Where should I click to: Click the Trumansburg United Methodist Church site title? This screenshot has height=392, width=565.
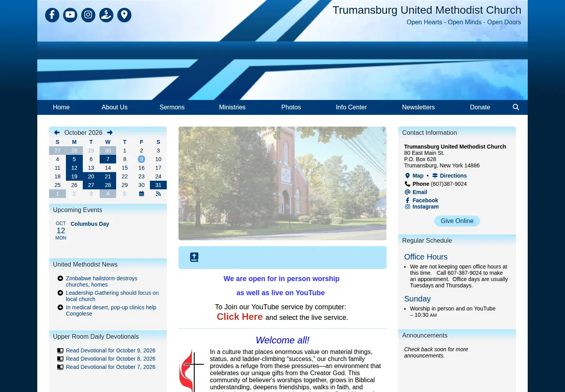tap(427, 10)
